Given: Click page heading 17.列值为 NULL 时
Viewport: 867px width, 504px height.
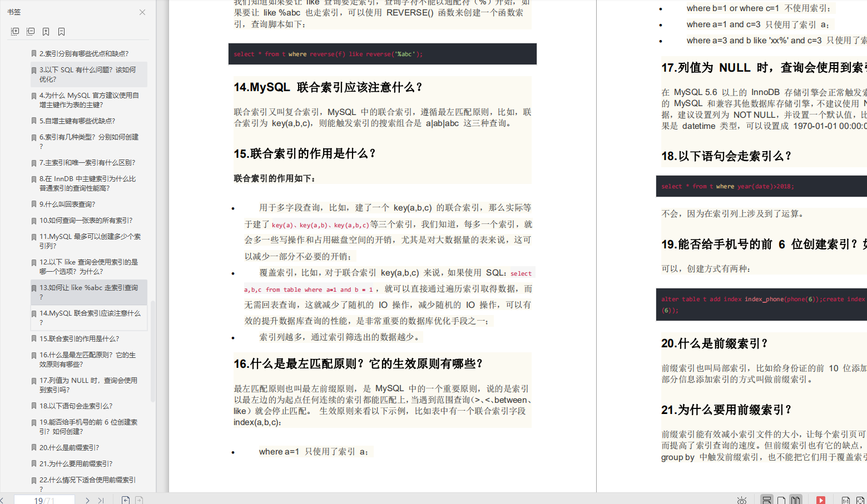Looking at the screenshot, I should pos(764,68).
